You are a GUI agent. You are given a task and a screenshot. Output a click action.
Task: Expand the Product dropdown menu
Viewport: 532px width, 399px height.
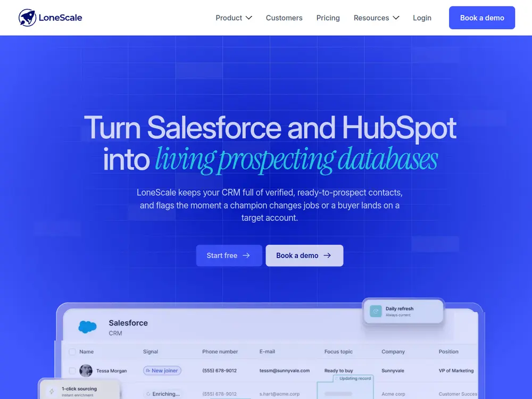(234, 18)
